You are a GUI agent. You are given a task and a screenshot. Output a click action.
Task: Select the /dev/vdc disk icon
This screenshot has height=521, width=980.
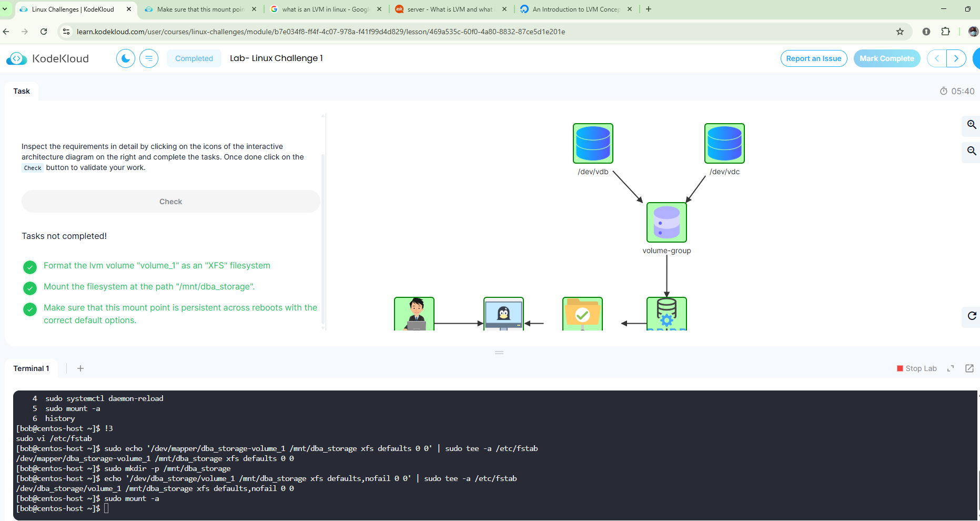[x=724, y=143]
